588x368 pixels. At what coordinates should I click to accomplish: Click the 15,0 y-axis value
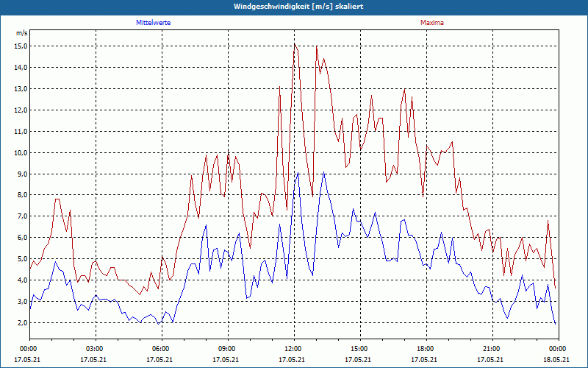(21, 46)
